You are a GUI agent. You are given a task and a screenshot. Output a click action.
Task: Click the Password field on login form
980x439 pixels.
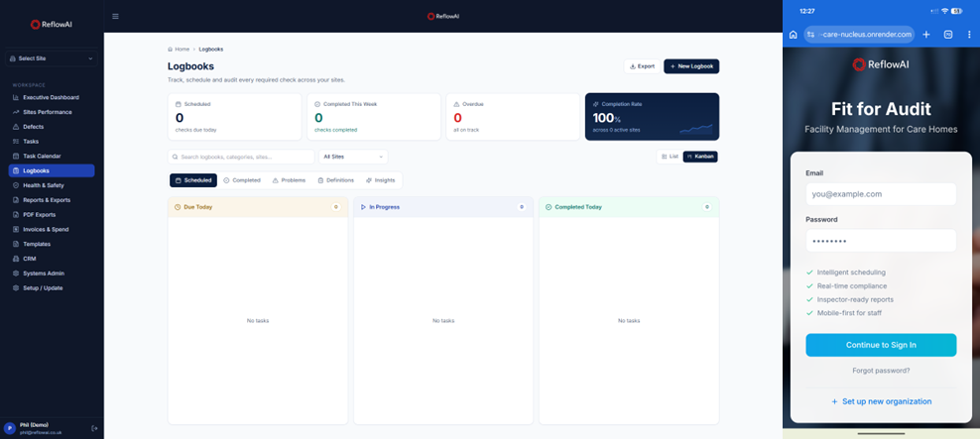[x=881, y=241]
